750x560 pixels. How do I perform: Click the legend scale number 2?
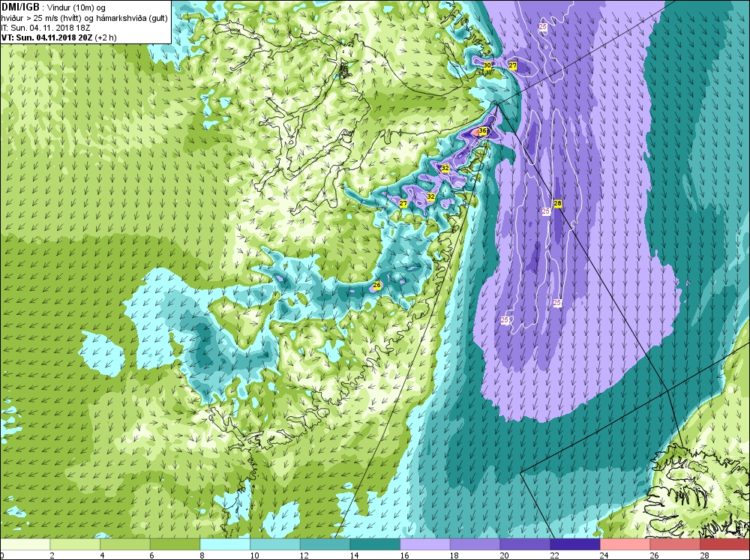pyautogui.click(x=52, y=556)
